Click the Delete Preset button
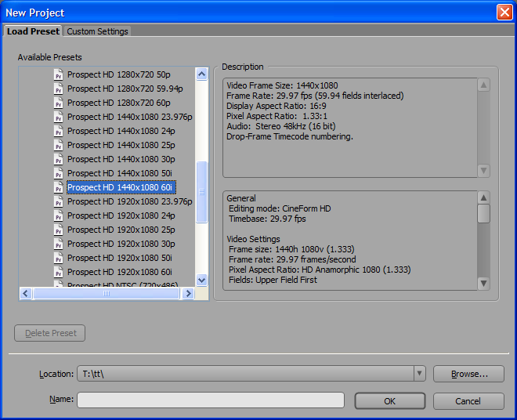This screenshot has height=420, width=517. [50, 333]
